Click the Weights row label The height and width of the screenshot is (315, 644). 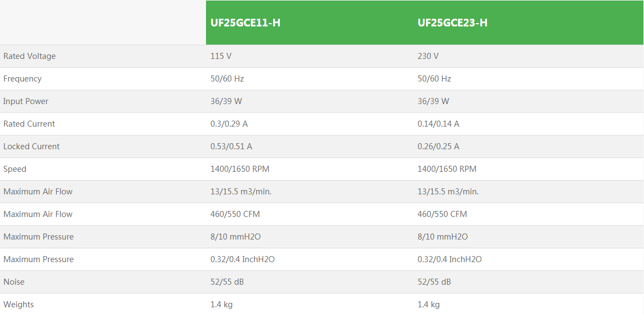[19, 305]
